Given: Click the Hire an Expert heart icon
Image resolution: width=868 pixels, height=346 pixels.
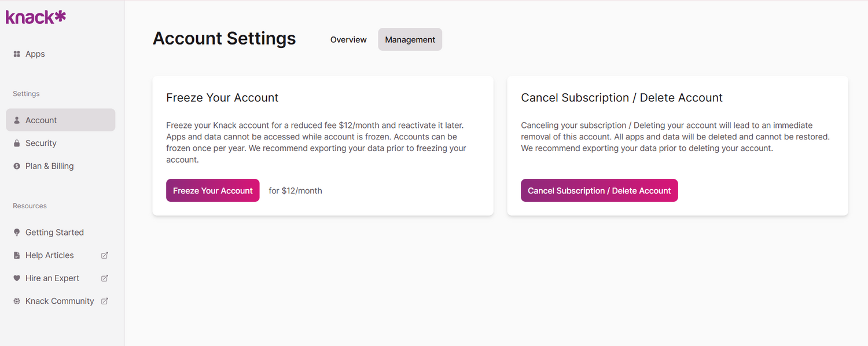Looking at the screenshot, I should tap(17, 278).
